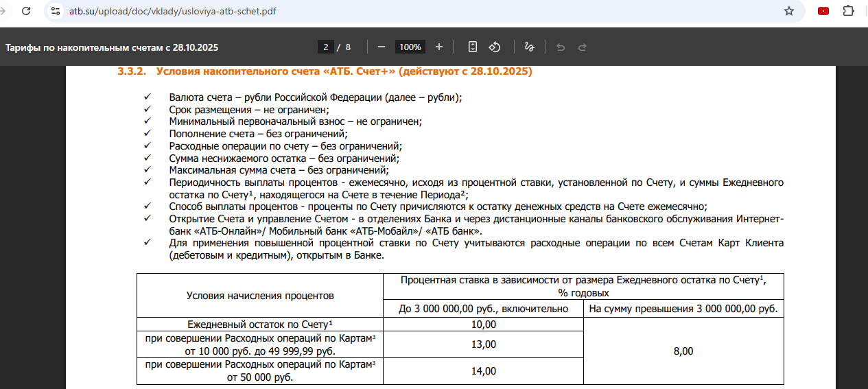Click the "Условия начисления процентов" table header

pos(260,296)
